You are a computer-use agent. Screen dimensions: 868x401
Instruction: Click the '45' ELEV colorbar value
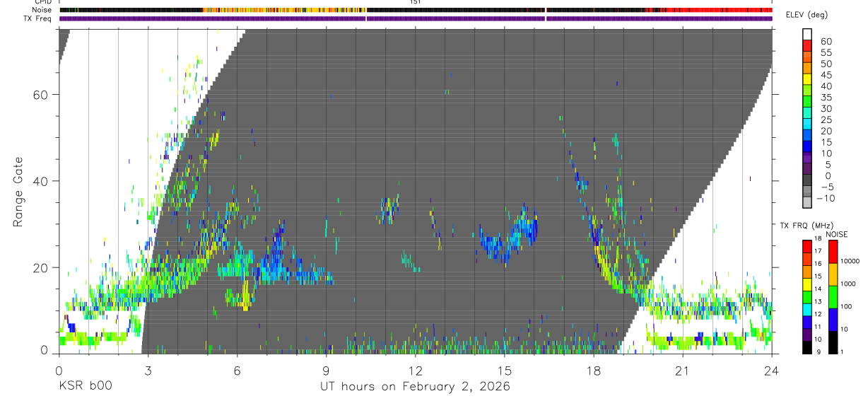coord(826,75)
